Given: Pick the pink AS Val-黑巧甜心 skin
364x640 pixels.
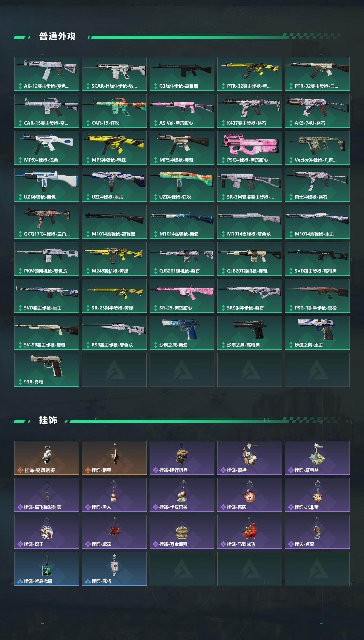Looking at the screenshot, I should [x=182, y=111].
